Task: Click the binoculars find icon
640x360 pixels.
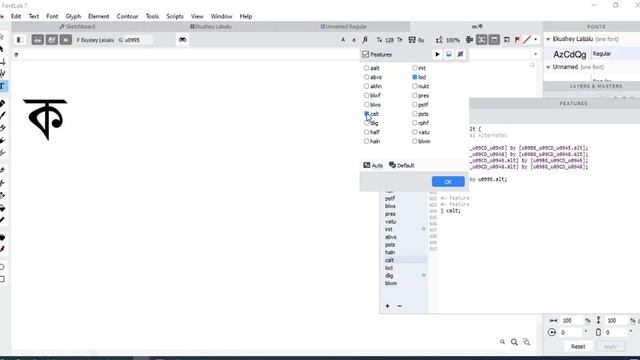Action: [182, 40]
